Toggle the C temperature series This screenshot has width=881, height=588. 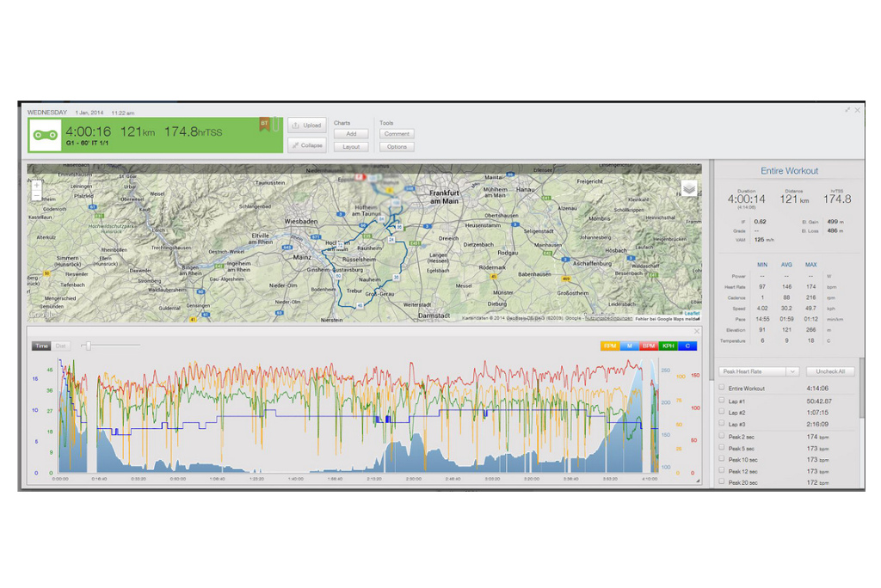click(687, 346)
